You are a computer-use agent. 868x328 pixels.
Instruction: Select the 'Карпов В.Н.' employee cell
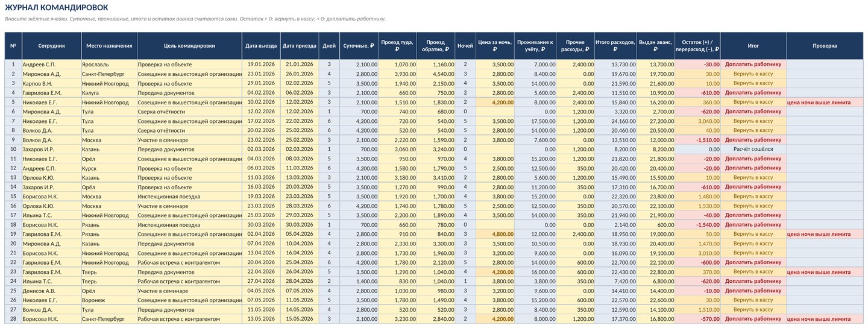pyautogui.click(x=51, y=83)
